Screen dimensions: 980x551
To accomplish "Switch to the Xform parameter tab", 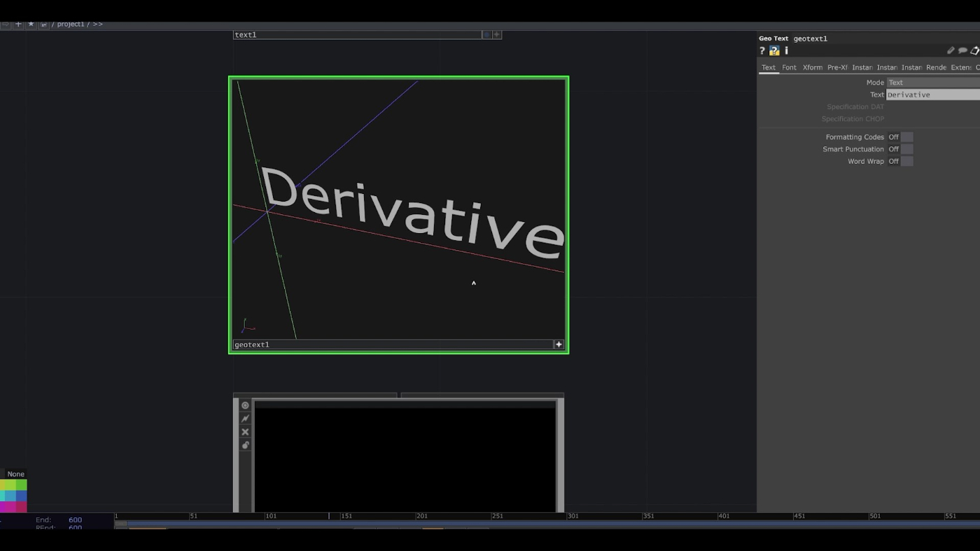I will pyautogui.click(x=812, y=67).
